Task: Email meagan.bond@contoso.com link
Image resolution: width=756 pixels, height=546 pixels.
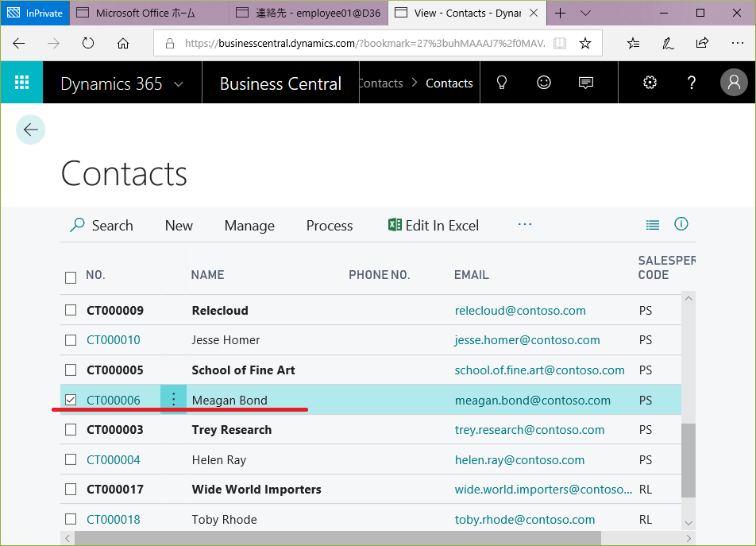Action: pos(532,400)
